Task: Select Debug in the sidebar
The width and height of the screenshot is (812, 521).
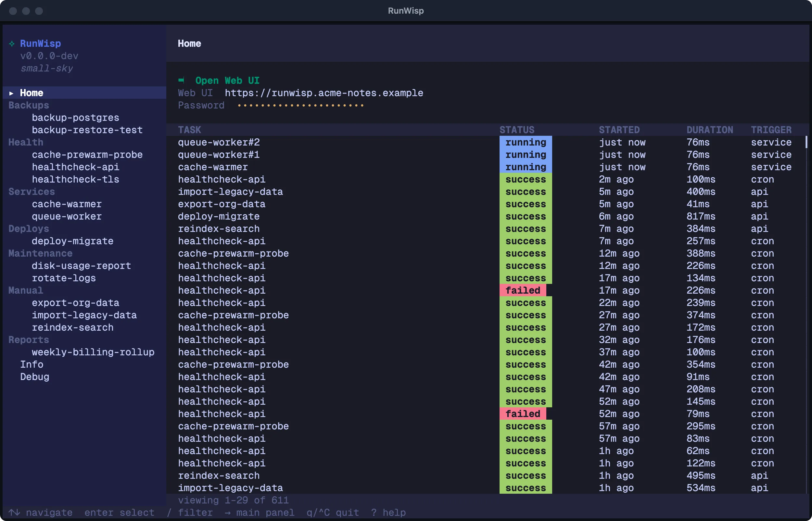Action: click(34, 377)
